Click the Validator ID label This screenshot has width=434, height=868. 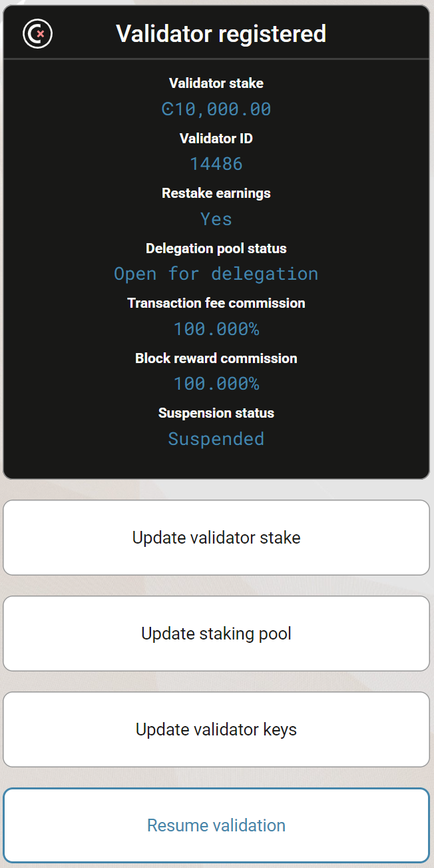pos(216,139)
